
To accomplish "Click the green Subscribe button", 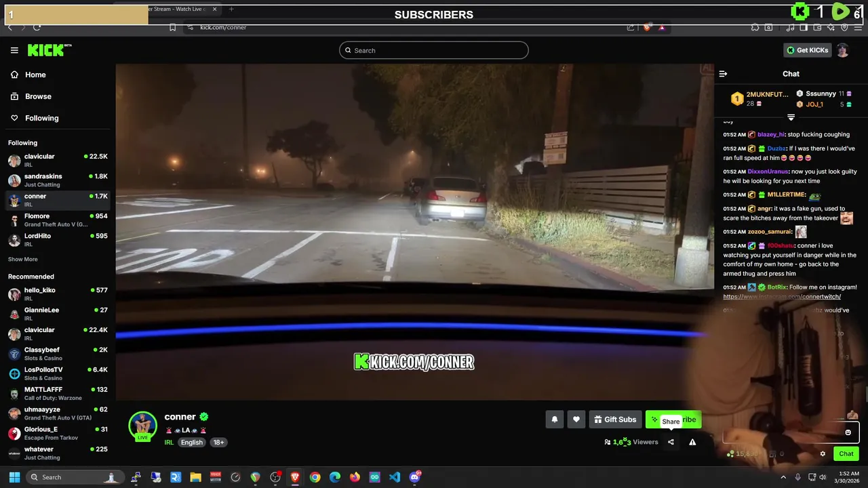I will pos(673,420).
